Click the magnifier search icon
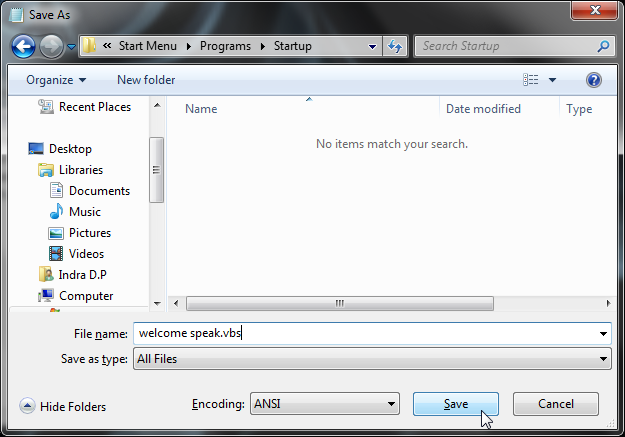The height and width of the screenshot is (437, 625). (603, 46)
